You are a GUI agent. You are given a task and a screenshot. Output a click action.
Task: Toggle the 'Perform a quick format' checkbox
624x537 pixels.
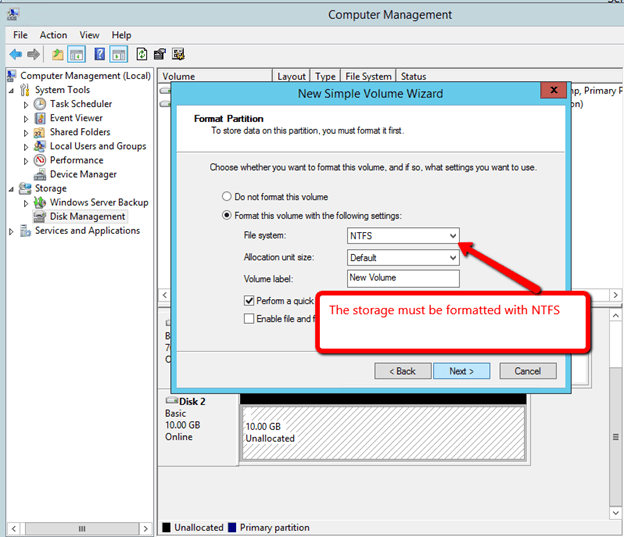[249, 300]
